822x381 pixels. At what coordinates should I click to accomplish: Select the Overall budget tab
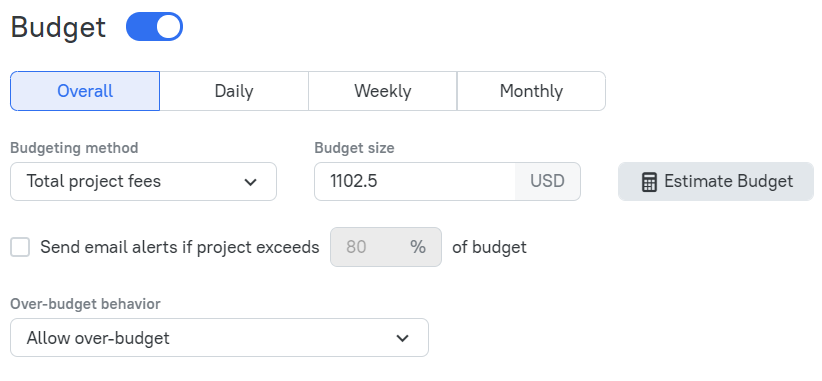tap(85, 91)
